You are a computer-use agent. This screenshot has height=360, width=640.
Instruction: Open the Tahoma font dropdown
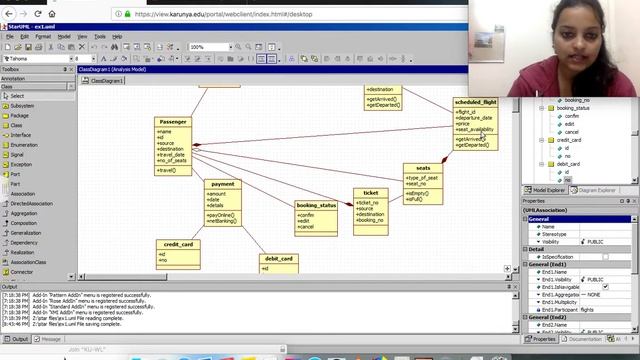71,59
